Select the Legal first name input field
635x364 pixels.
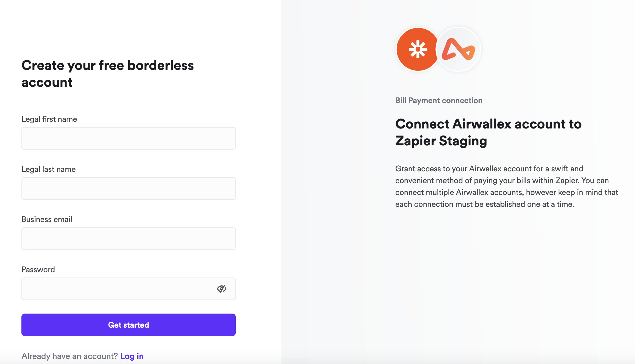[x=128, y=138]
